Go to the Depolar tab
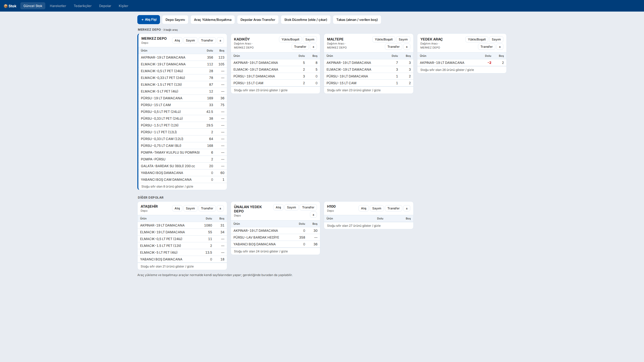The image size is (644, 362). coord(105,6)
